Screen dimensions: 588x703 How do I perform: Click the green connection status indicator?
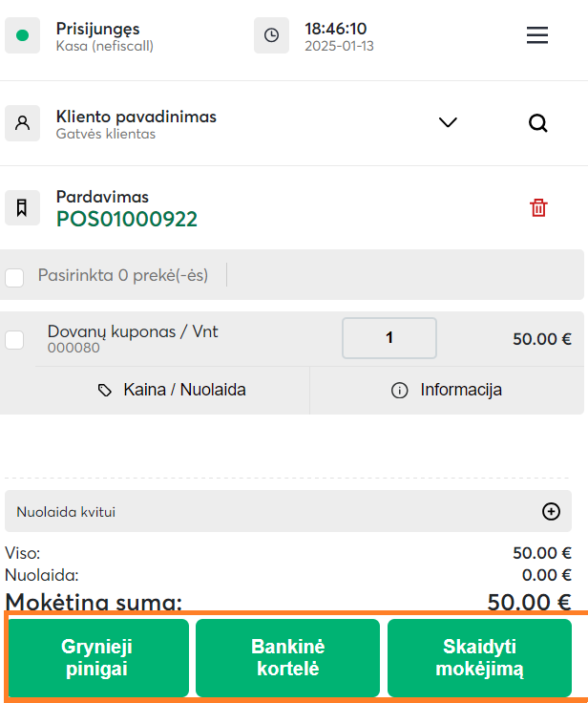coord(22,35)
